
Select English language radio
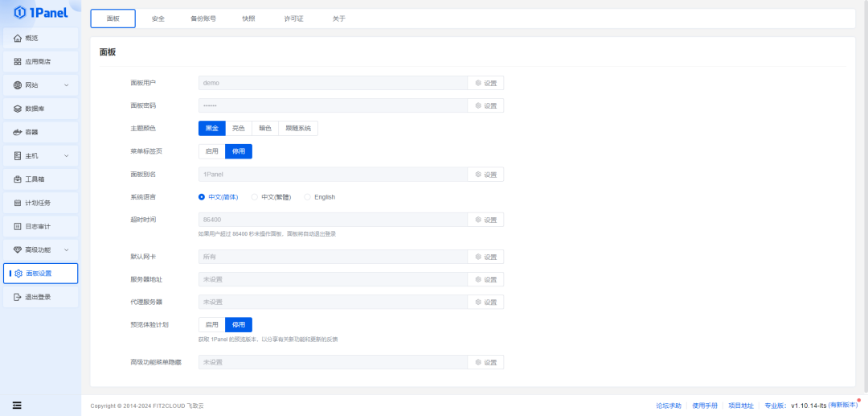pos(320,197)
